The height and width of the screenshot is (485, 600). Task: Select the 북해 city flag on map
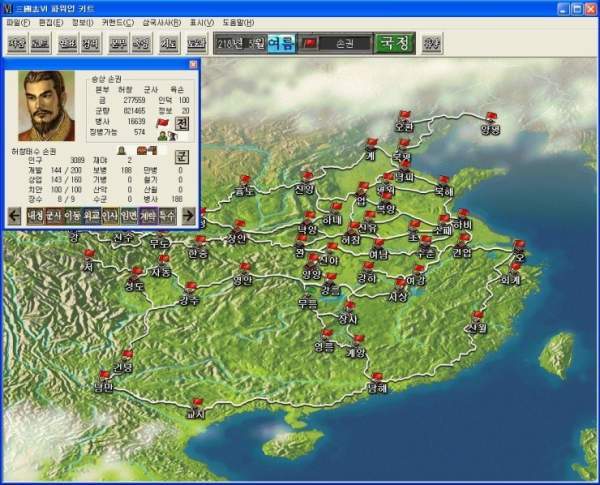(443, 182)
